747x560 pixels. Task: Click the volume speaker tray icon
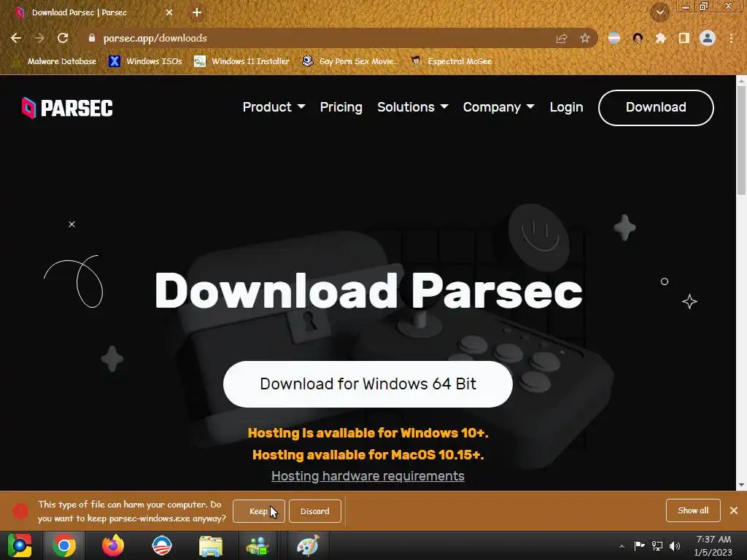click(x=675, y=545)
